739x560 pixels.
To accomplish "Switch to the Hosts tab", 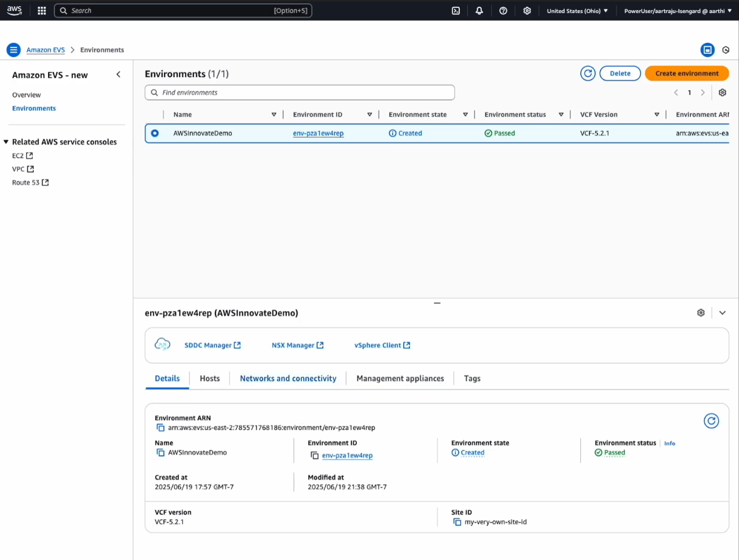I will click(210, 379).
